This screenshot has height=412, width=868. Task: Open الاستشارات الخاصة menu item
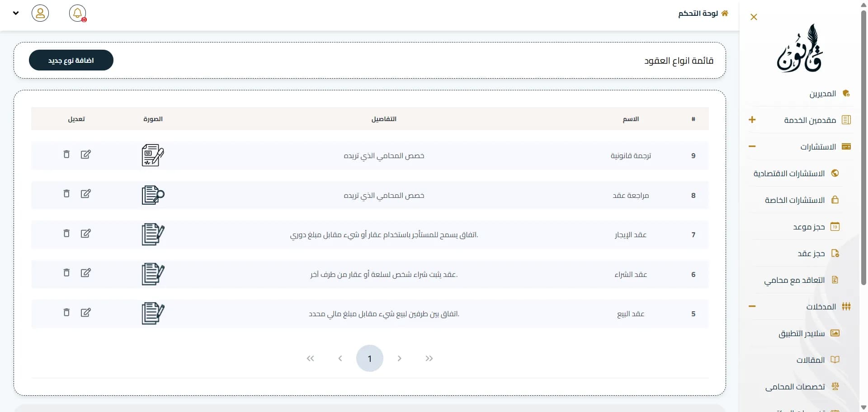795,200
